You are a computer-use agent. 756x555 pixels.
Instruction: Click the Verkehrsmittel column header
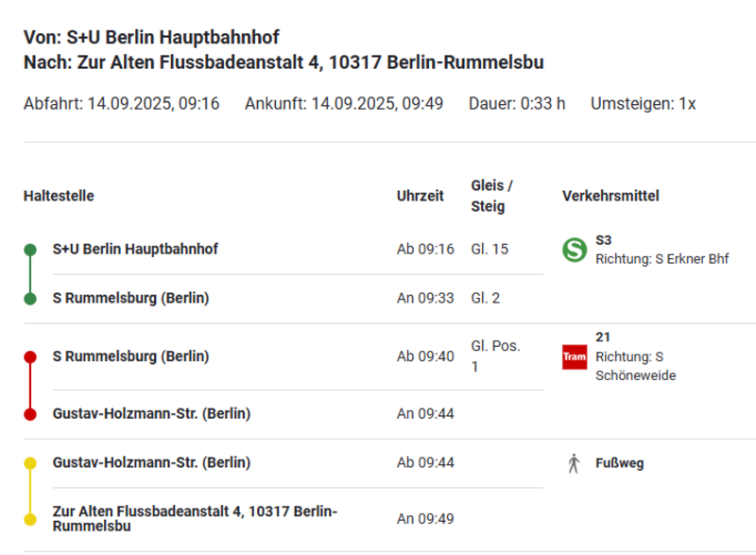coord(610,197)
